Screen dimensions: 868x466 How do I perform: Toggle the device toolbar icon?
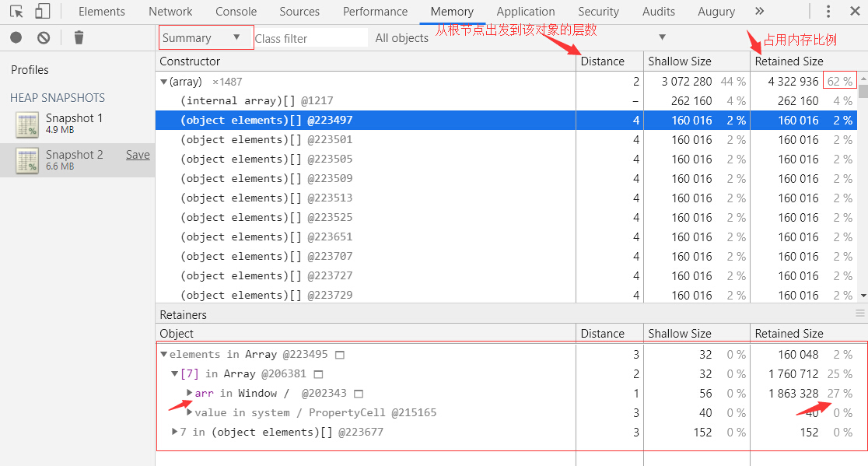coord(42,12)
